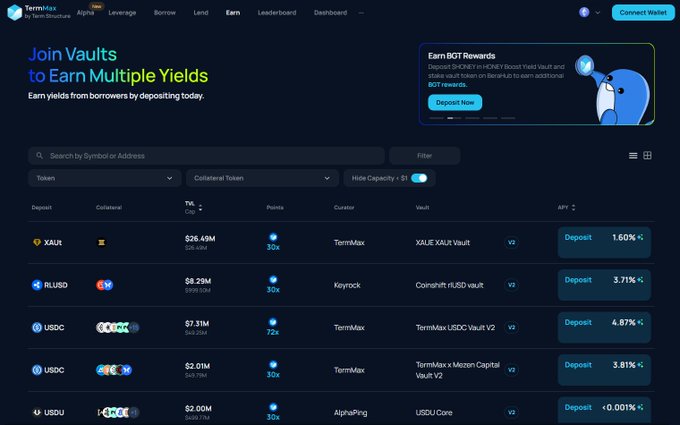The width and height of the screenshot is (680, 425).
Task: Click collateral icons of Mezen Capital vault
Action: pyautogui.click(x=114, y=370)
